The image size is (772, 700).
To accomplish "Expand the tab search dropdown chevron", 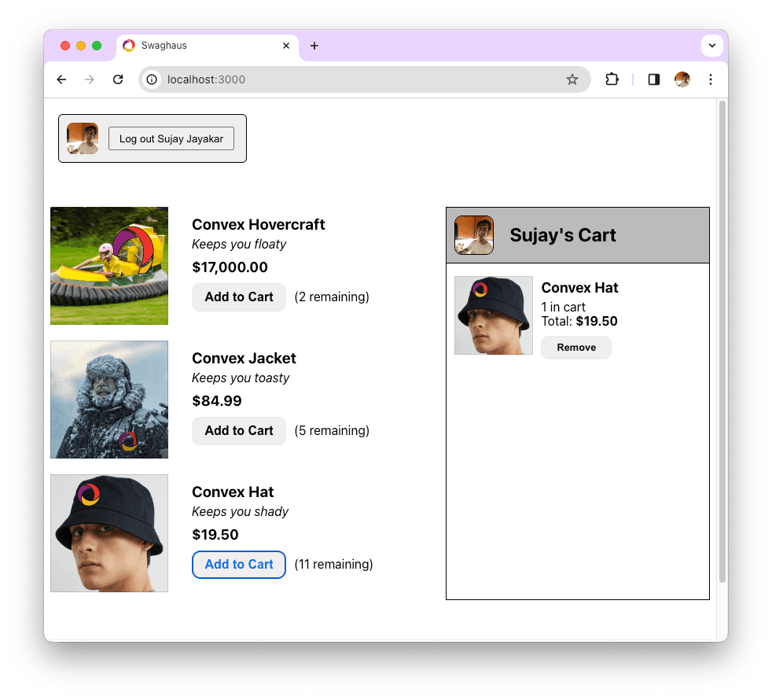I will tap(712, 46).
